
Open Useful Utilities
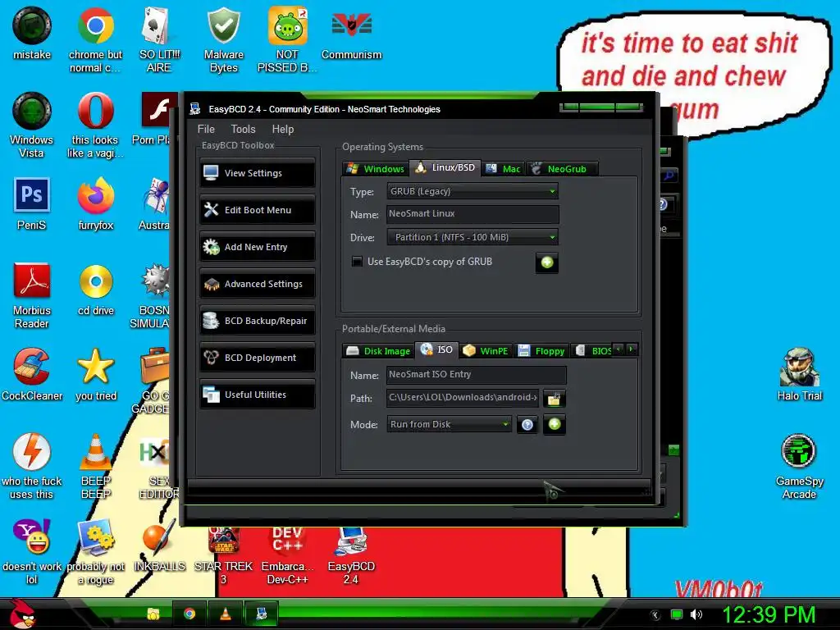pos(258,395)
